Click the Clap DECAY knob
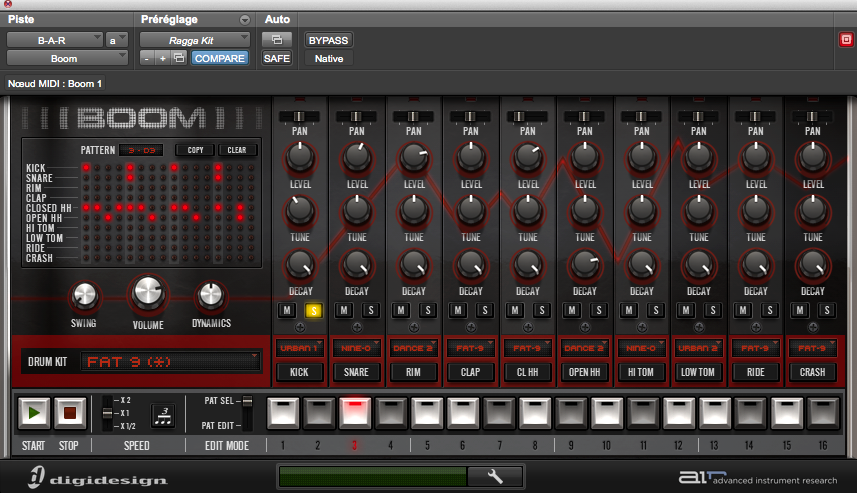Screen dimensions: 857x493 (x=471, y=265)
